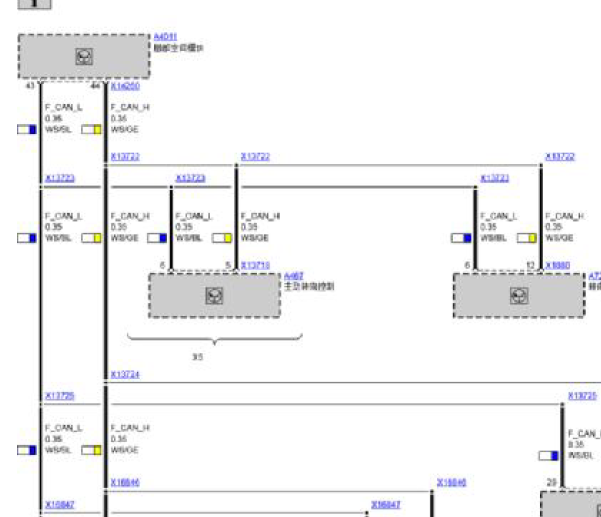
Task: Open the X14260 connector link at pin 44
Action: pos(125,86)
